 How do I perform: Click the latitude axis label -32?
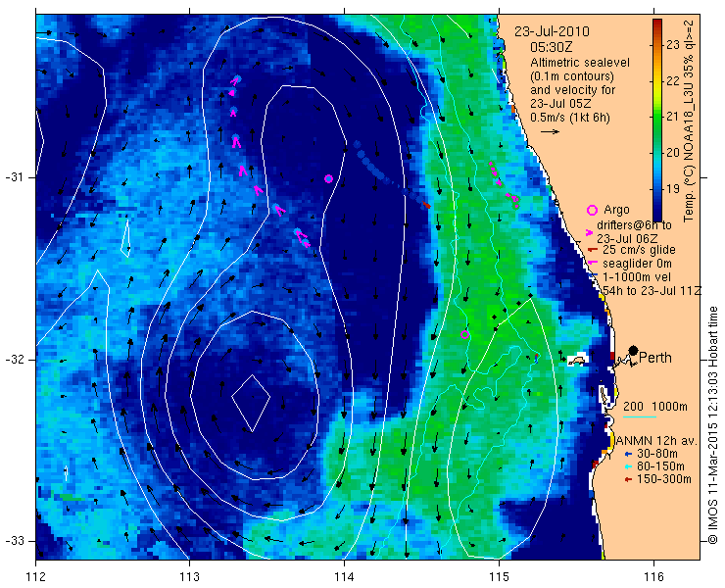tap(14, 360)
